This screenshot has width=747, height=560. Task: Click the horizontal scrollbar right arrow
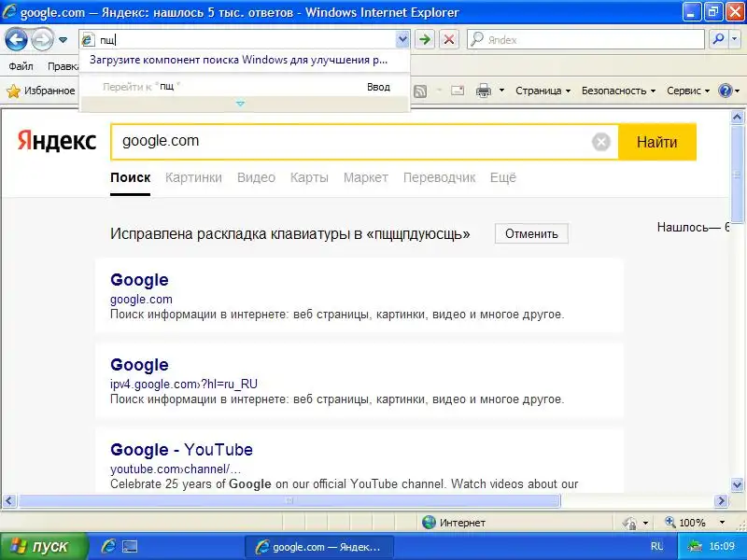[x=721, y=500]
